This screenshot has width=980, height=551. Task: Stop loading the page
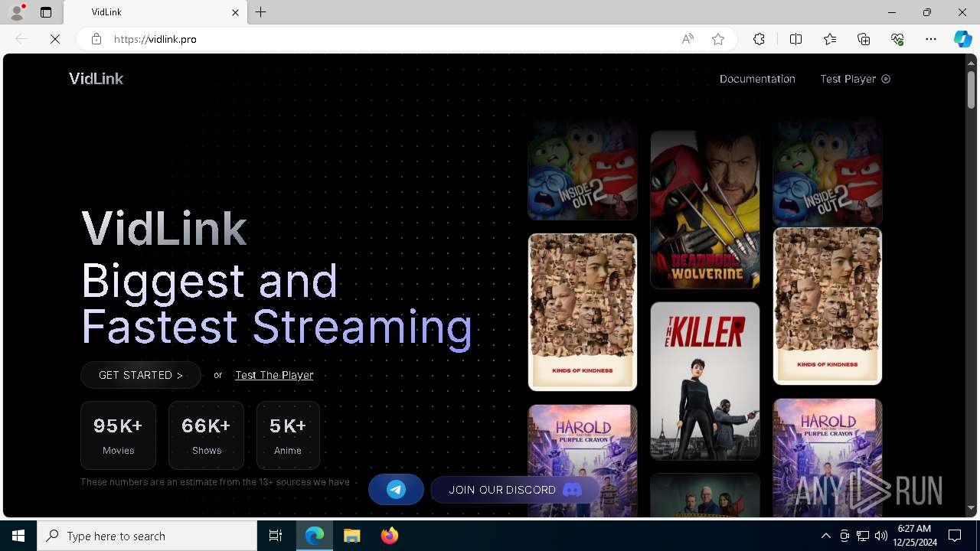tap(55, 39)
